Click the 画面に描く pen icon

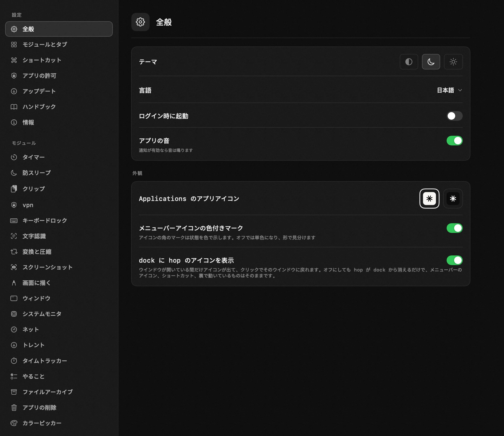14,283
